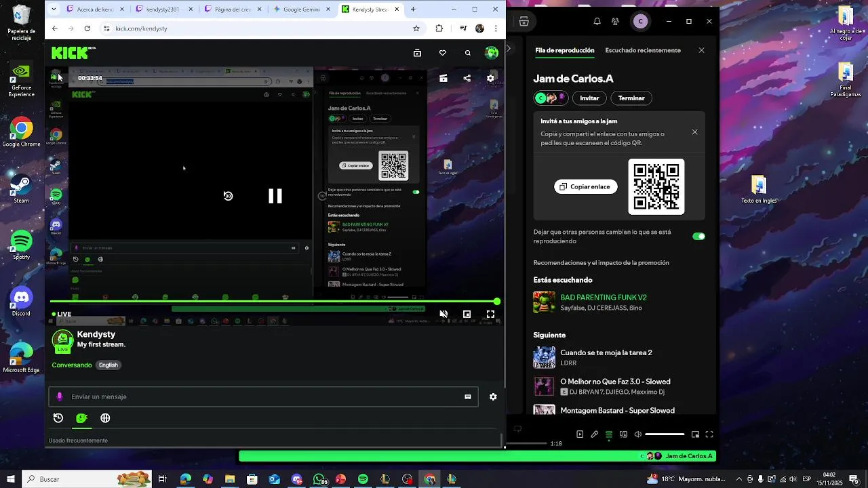This screenshot has width=868, height=488.
Task: Click the Conversando category link
Action: 72,365
